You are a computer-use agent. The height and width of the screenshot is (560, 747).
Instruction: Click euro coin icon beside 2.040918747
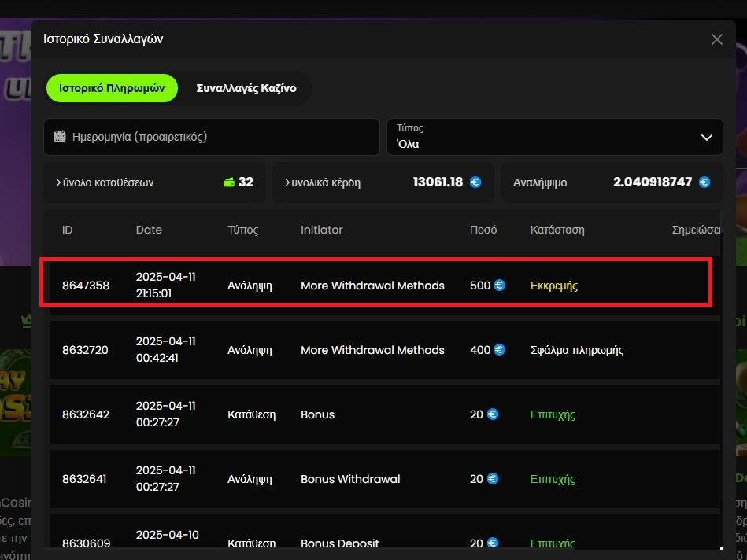(704, 182)
